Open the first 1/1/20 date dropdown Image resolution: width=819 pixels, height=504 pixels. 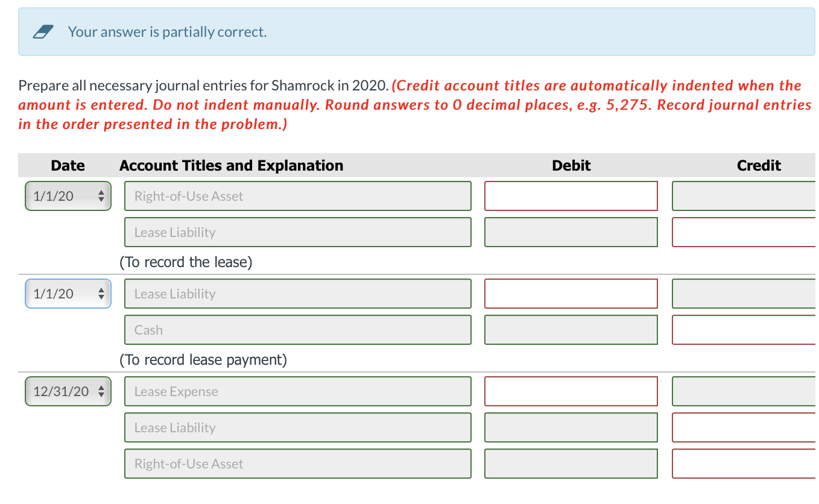click(x=68, y=196)
